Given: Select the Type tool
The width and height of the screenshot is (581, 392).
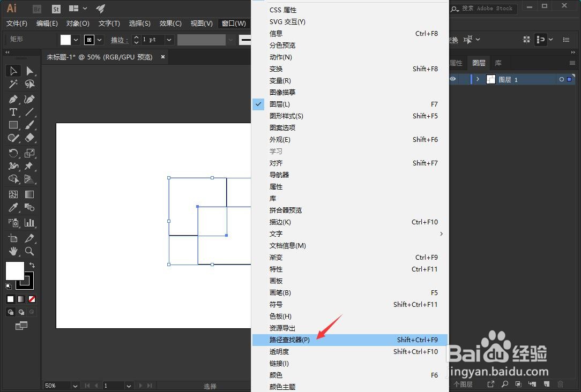Looking at the screenshot, I should [12, 111].
